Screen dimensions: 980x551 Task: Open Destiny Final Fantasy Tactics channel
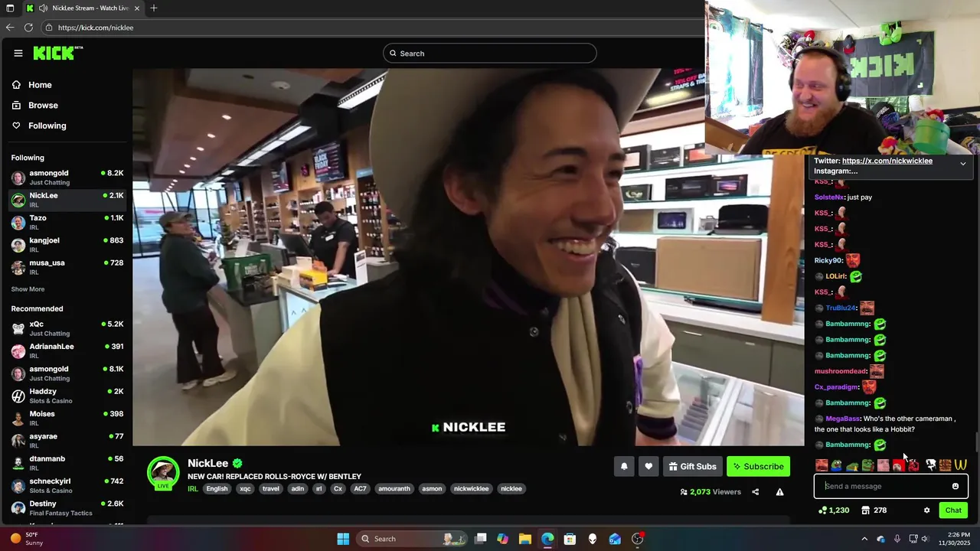pyautogui.click(x=67, y=507)
